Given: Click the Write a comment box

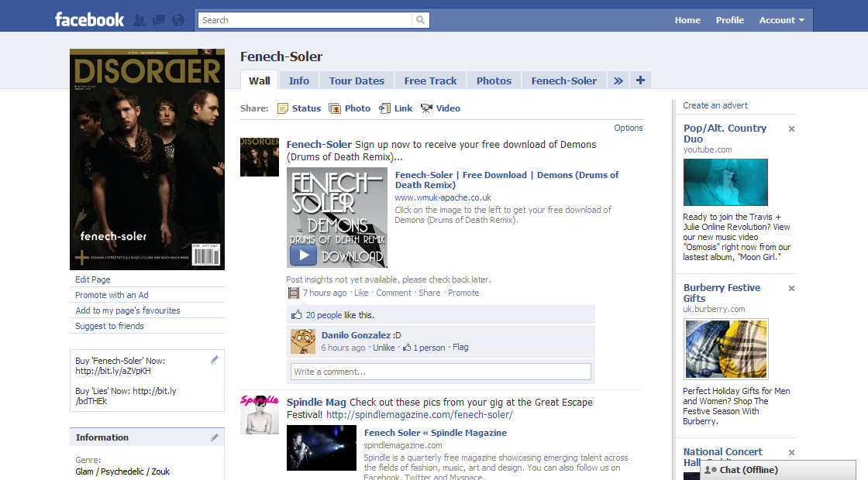Looking at the screenshot, I should (x=441, y=372).
